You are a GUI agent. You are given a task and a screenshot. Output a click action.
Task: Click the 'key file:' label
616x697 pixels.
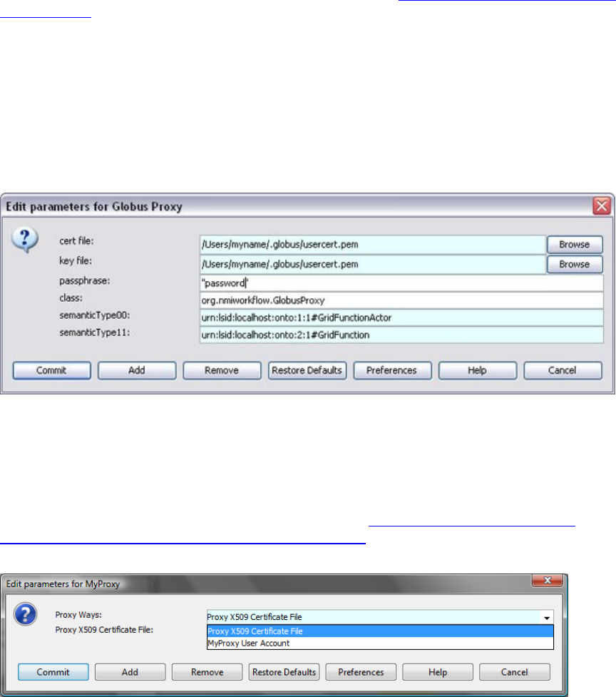76,261
